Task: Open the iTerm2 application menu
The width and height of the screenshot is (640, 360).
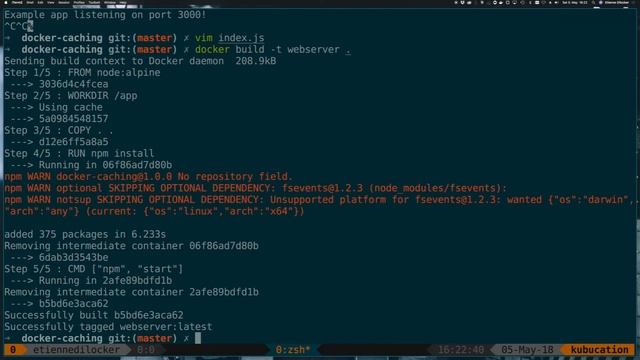Action: click(x=17, y=2)
